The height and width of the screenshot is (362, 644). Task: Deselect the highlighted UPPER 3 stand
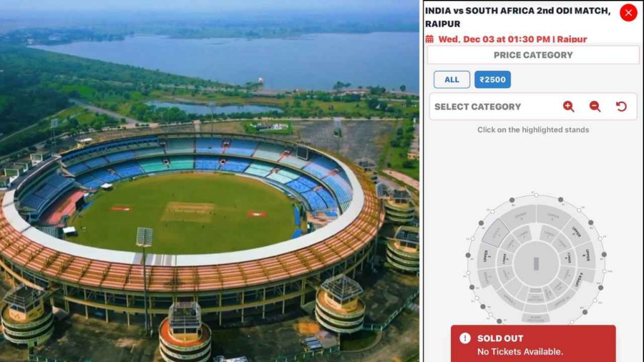coord(496,234)
